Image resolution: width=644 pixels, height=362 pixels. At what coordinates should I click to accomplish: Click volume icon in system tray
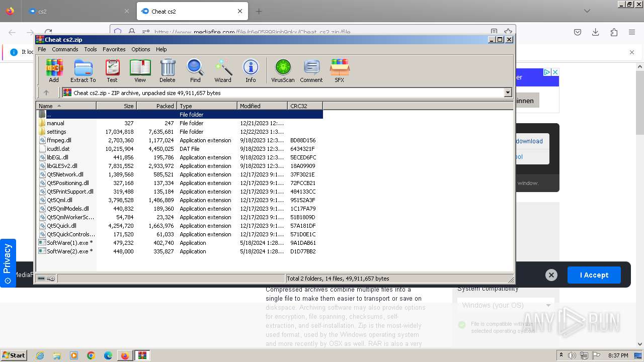pos(572,355)
